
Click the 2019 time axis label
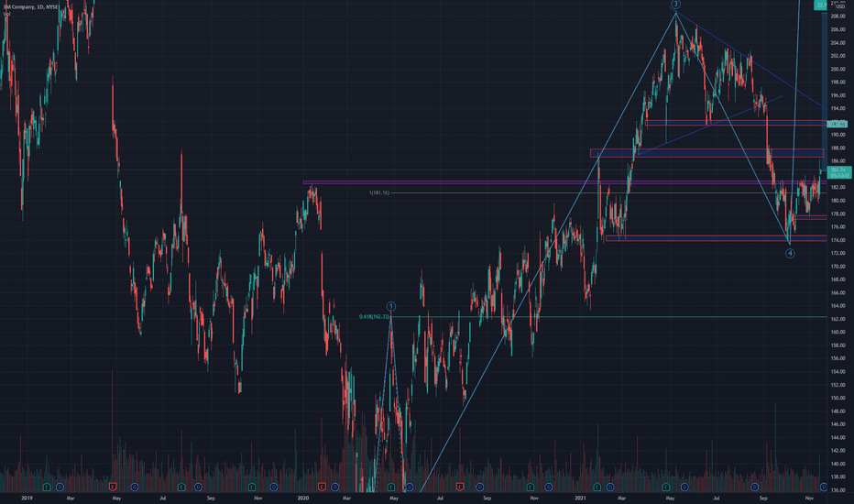coord(27,498)
